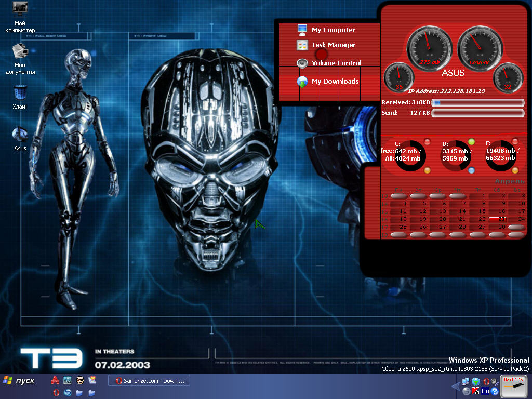
Task: Click the IP Address 212.120.181.29 text
Action: 446,91
